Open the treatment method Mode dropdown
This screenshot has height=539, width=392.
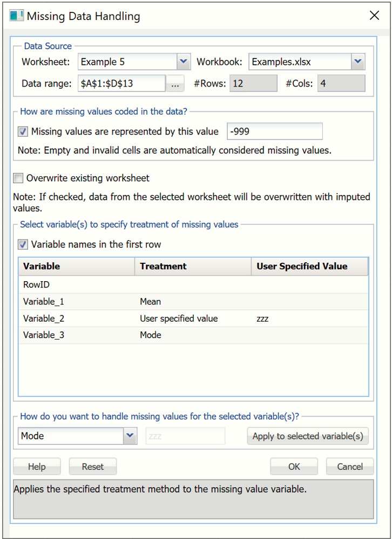click(130, 436)
